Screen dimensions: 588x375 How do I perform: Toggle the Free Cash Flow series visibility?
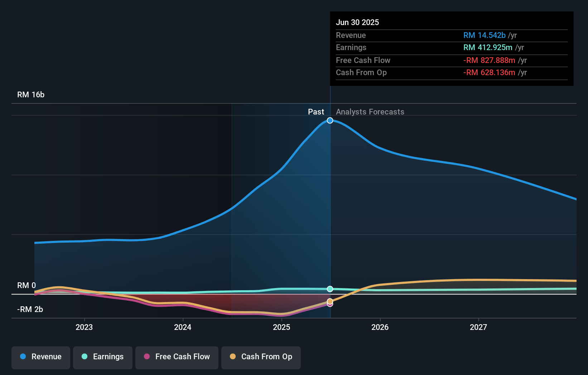pos(177,357)
